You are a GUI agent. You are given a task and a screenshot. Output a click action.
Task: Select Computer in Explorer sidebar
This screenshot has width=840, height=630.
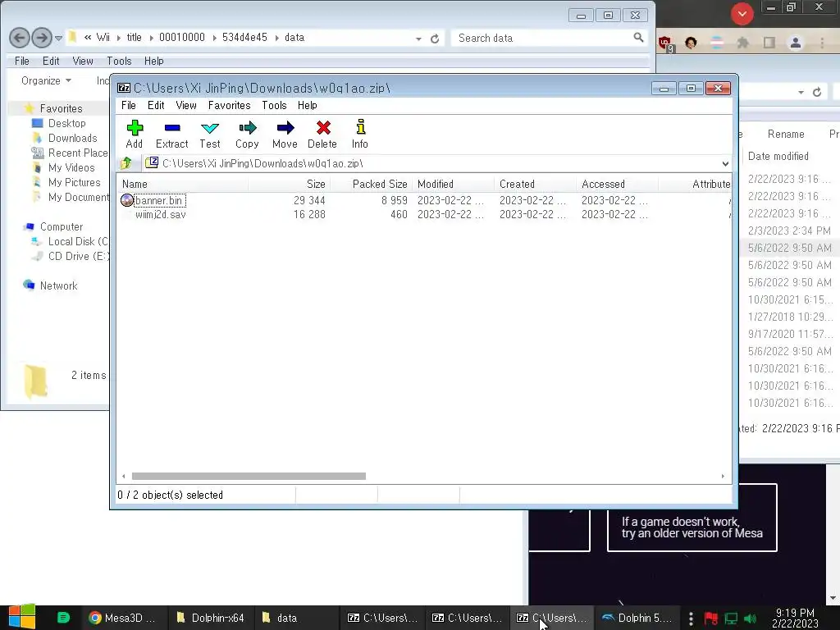tap(61, 226)
